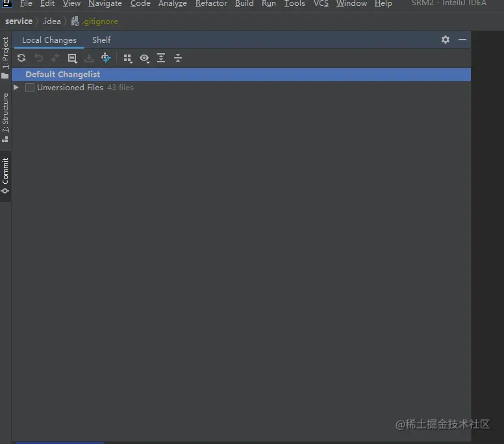
Task: Click the Shelve silently icon
Action: (89, 58)
